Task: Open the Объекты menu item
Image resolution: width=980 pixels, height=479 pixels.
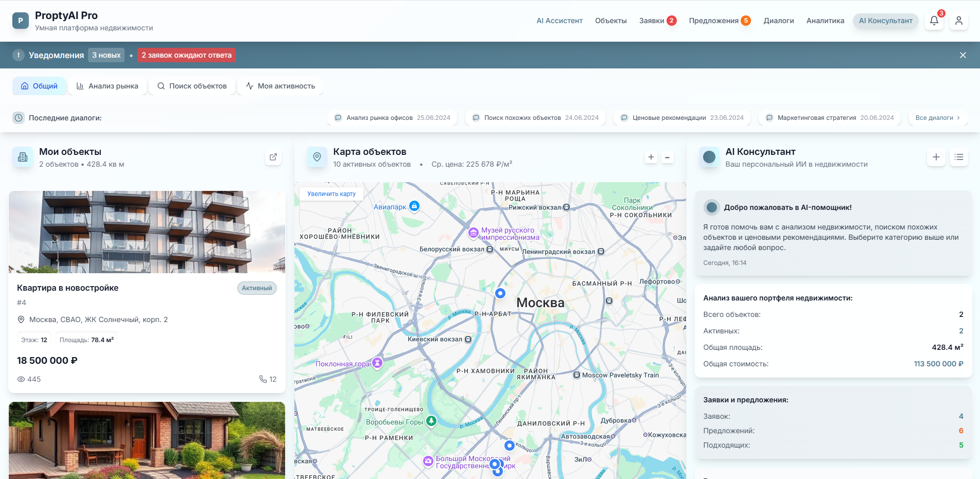Action: click(x=611, y=21)
